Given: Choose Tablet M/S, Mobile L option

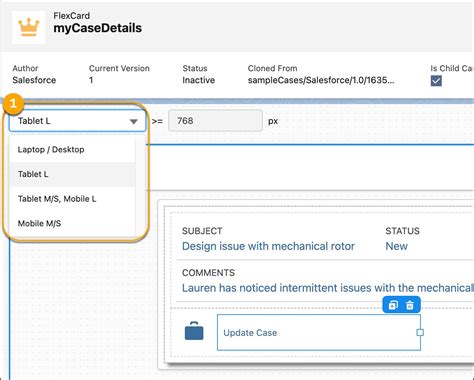Looking at the screenshot, I should point(73,199).
